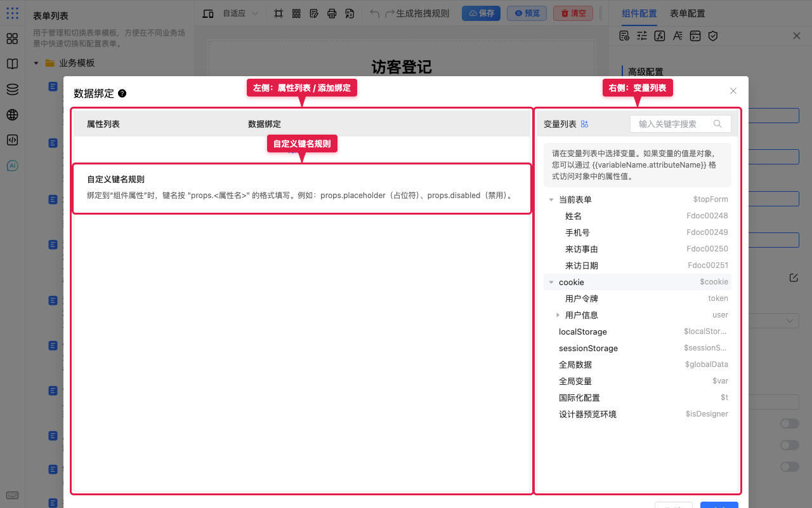Open the component library icon in sidebar
Image resolution: width=812 pixels, height=508 pixels.
(x=12, y=39)
